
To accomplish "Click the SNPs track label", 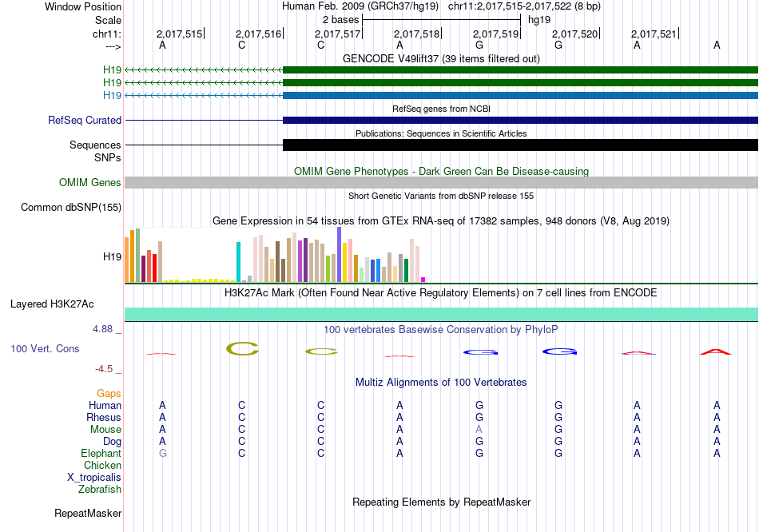I will click(108, 157).
